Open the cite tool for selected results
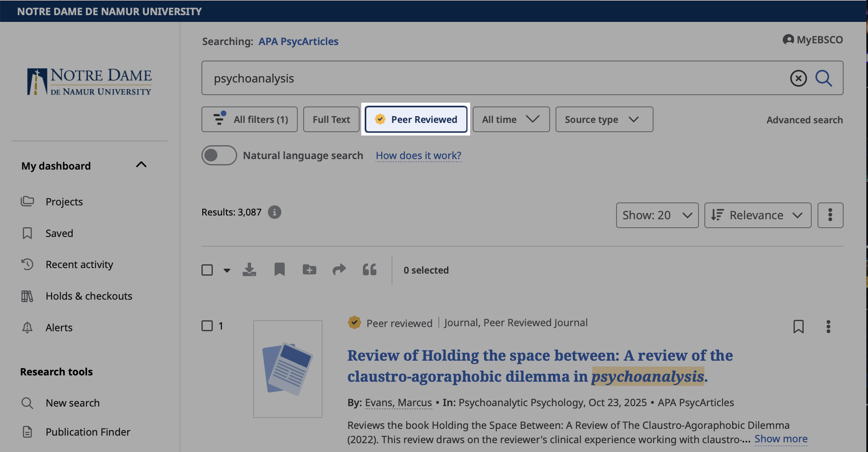 coord(369,270)
